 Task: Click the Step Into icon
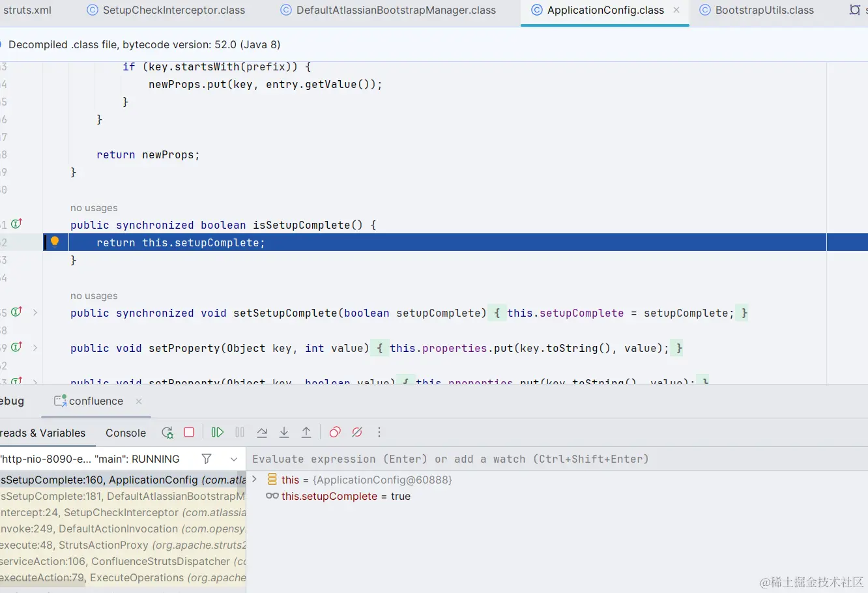(x=284, y=432)
